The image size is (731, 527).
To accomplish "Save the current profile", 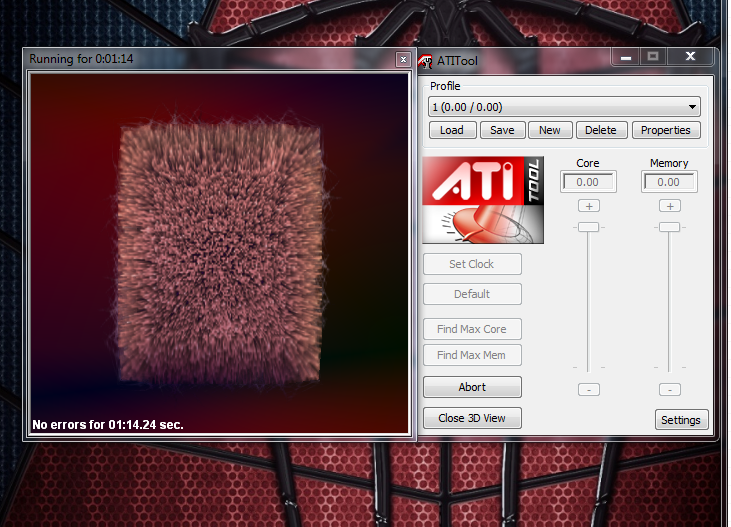I will (x=502, y=130).
